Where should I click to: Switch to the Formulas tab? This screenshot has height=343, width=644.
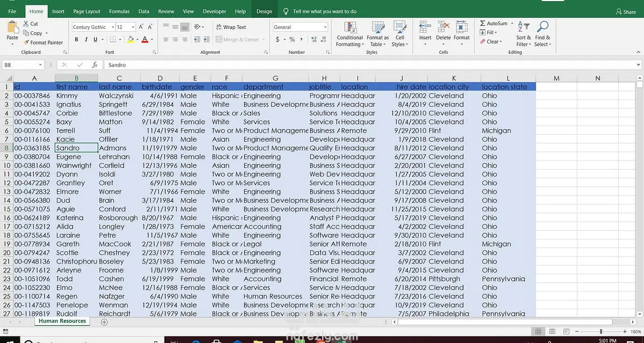point(119,11)
